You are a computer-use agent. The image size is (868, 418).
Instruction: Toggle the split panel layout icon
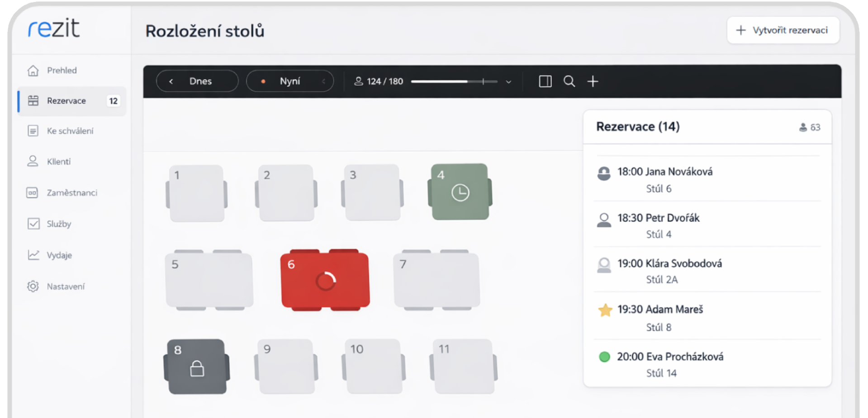[545, 81]
